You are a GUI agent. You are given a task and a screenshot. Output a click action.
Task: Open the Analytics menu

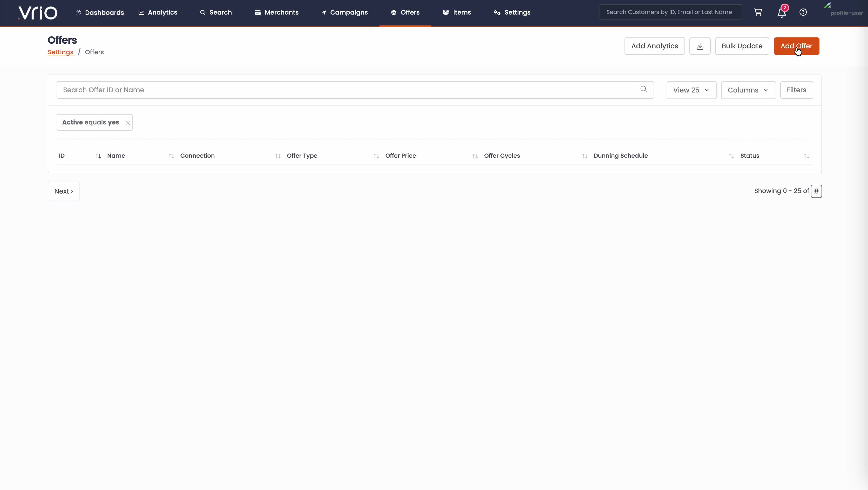158,12
